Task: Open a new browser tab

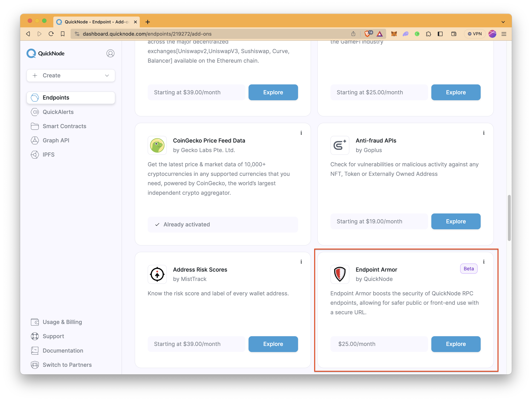Action: (x=148, y=22)
